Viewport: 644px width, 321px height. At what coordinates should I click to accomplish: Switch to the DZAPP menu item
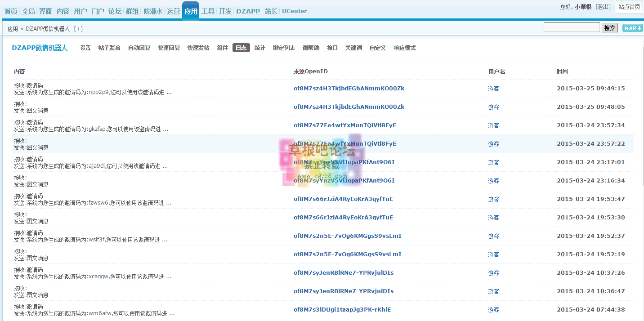coord(248,11)
